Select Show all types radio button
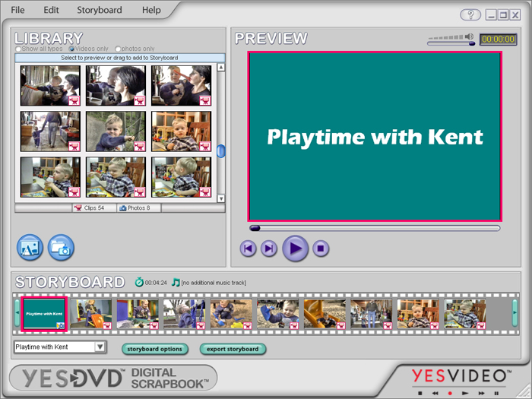 click(18, 49)
